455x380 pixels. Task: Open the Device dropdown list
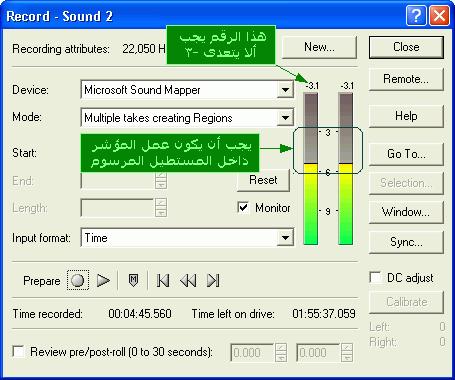[x=285, y=90]
